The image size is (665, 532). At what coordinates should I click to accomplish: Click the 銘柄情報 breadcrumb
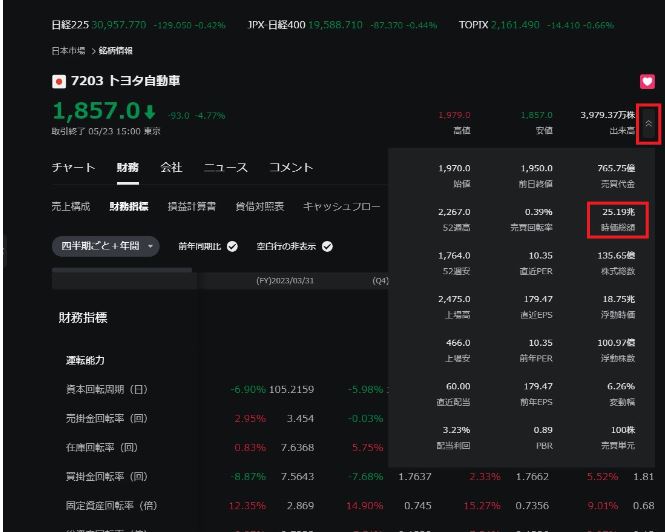tap(115, 51)
